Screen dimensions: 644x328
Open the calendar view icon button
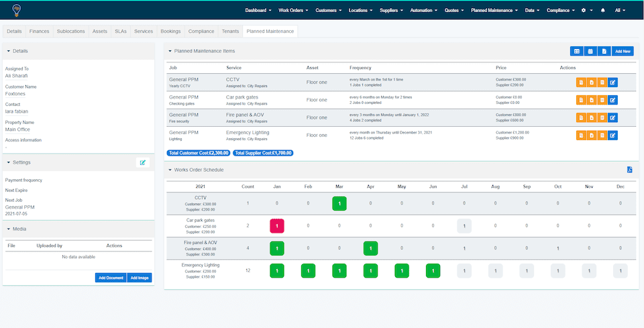[x=590, y=51]
